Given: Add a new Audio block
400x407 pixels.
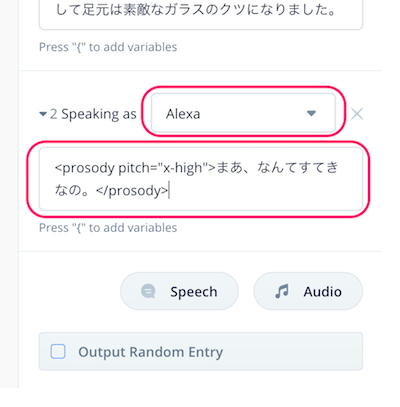Looking at the screenshot, I should pos(308,291).
